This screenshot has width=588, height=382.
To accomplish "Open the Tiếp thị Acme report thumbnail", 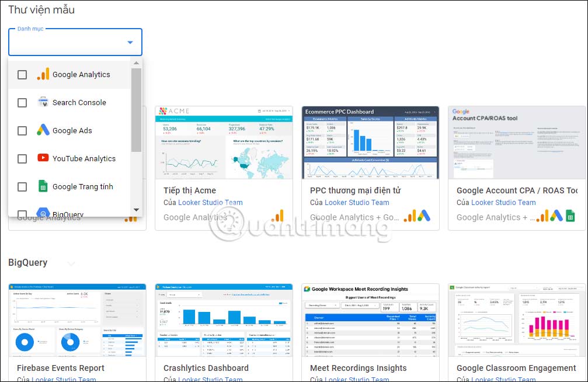I will click(224, 143).
